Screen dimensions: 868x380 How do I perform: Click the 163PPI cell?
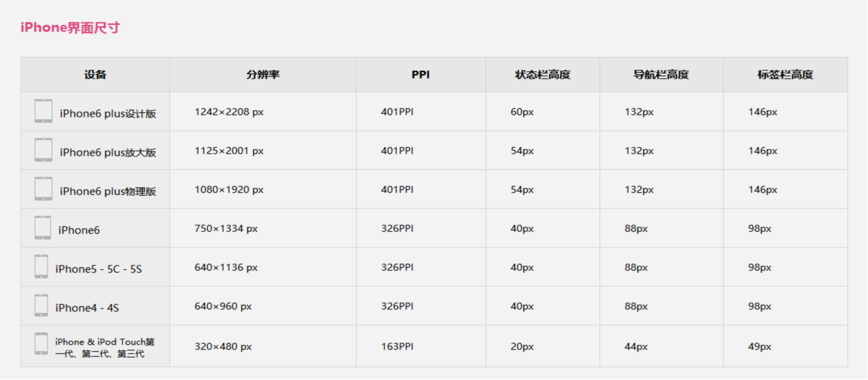pyautogui.click(x=397, y=347)
